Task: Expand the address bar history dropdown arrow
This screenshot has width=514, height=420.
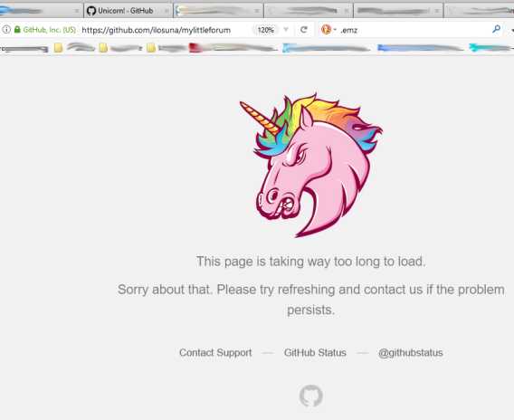Action: pos(286,30)
